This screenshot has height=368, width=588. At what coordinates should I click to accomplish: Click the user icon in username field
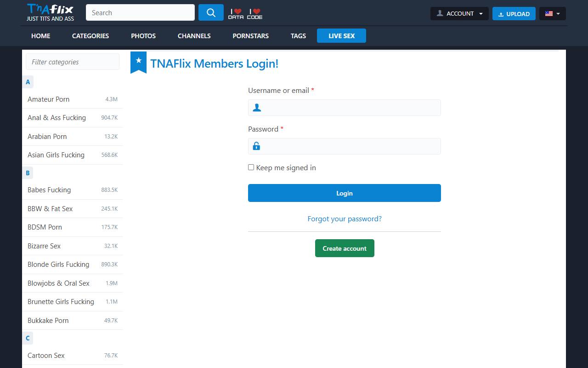(x=257, y=108)
